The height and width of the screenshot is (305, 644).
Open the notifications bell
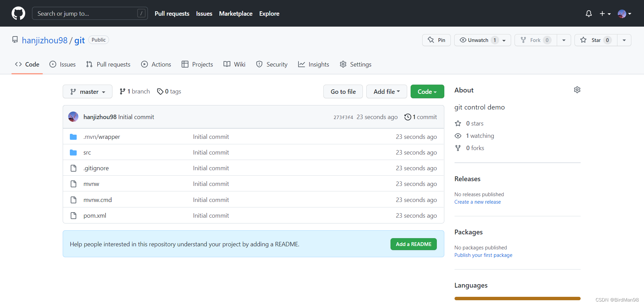588,14
